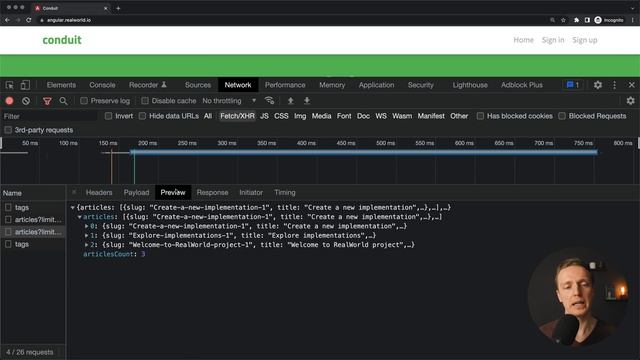Open DevTools settings gear icon
This screenshot has width=640, height=360.
click(598, 85)
